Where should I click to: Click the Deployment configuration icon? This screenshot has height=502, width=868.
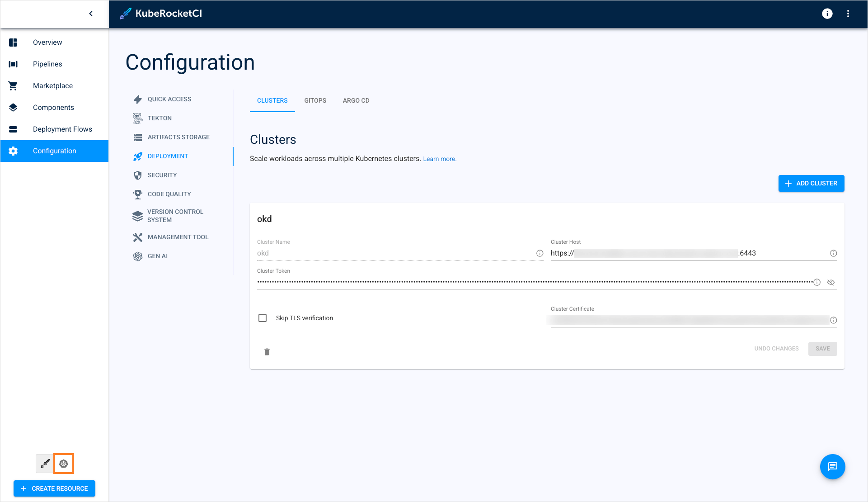63,464
